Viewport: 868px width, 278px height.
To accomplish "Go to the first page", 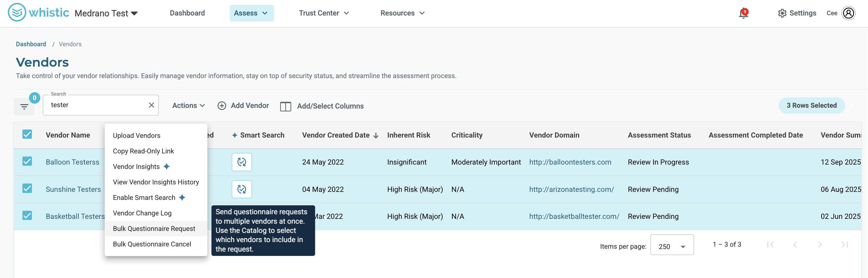I will click(770, 244).
